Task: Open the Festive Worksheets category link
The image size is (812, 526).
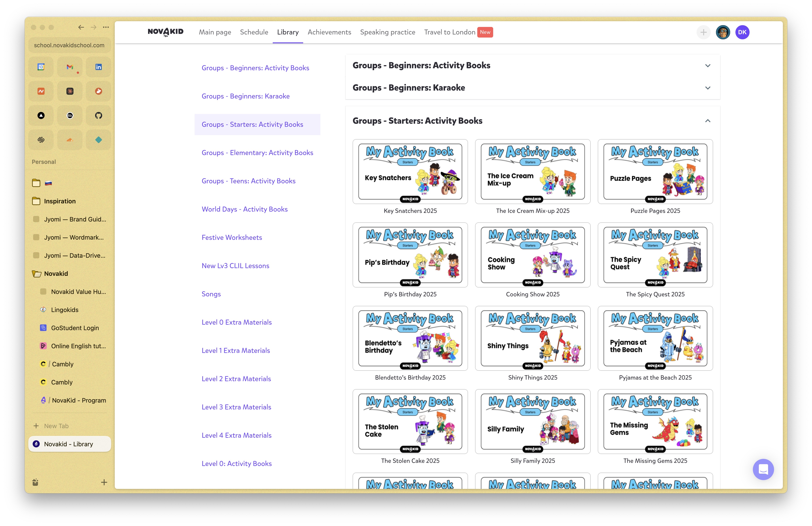Action: [x=232, y=237]
